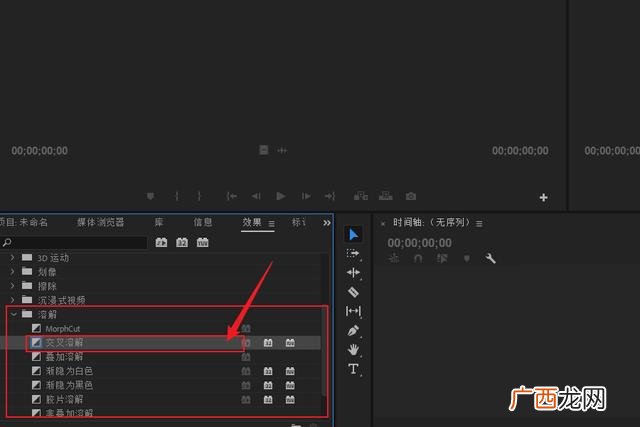Switch to the 媒体浏览器 tab
The width and height of the screenshot is (640, 427).
(x=100, y=222)
